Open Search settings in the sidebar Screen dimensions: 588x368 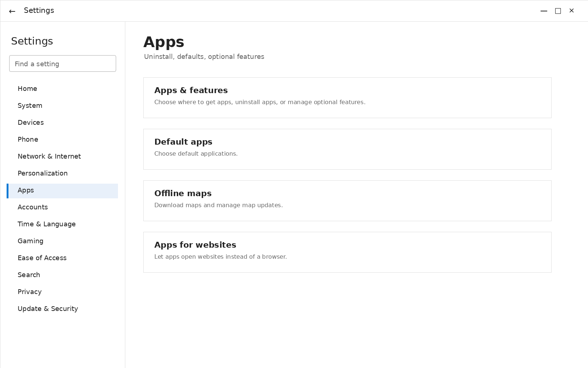click(x=62, y=275)
